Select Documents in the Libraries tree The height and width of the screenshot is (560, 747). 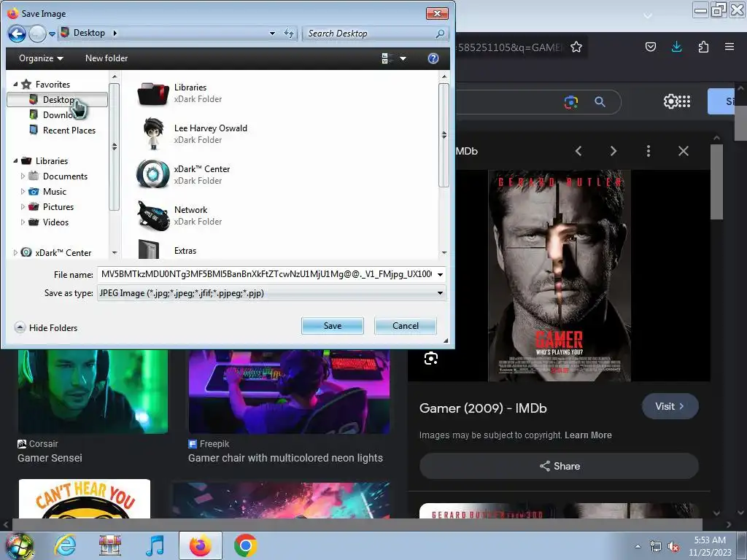58,176
